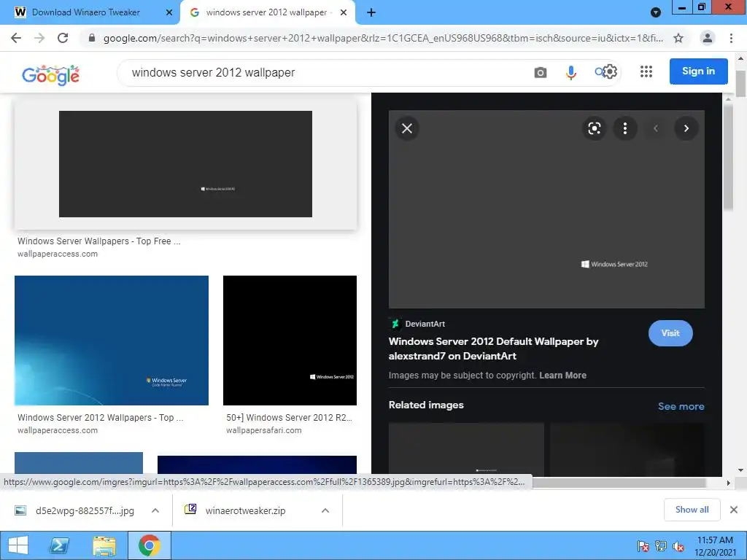Viewport: 747px width, 560px height.
Task: Click 'Windows Server 2012 Wallpapers - Top' caption
Action: pos(100,418)
